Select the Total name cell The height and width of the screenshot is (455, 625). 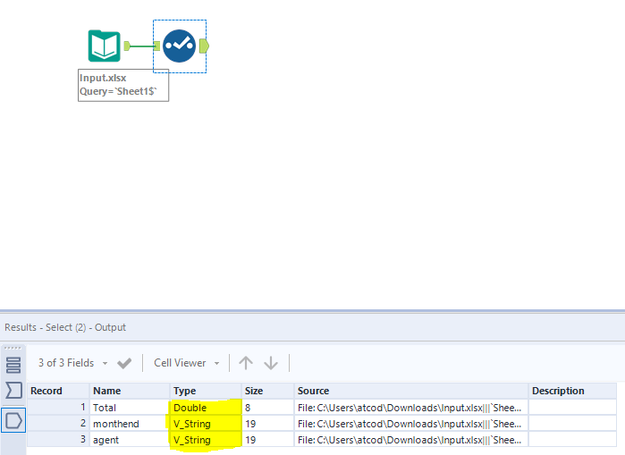click(x=130, y=408)
